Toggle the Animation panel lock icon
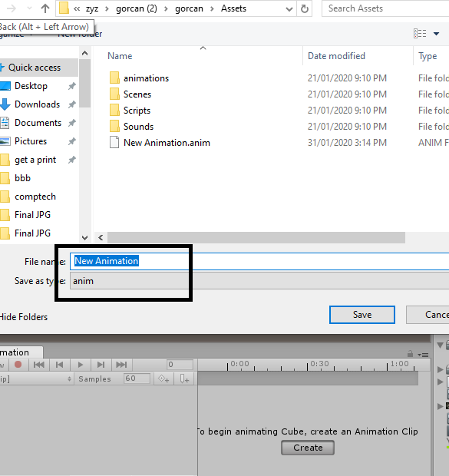This screenshot has width=449, height=476. (x=410, y=354)
